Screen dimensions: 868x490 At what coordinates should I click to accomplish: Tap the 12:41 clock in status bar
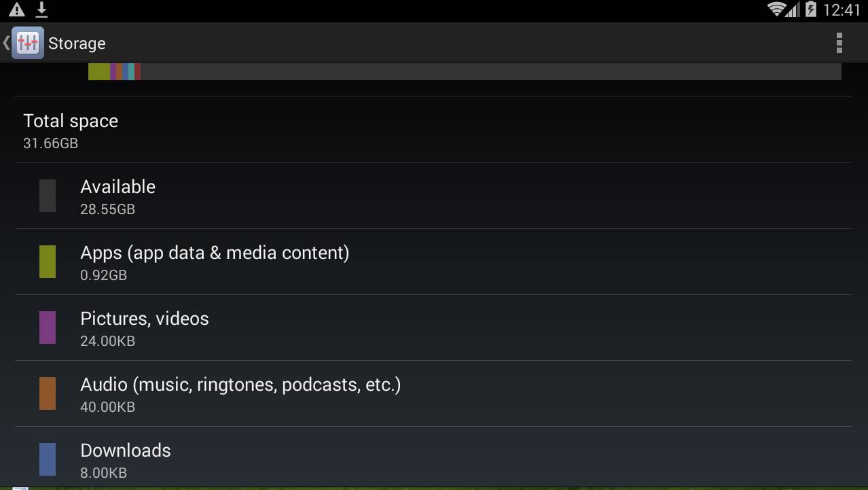click(x=842, y=10)
